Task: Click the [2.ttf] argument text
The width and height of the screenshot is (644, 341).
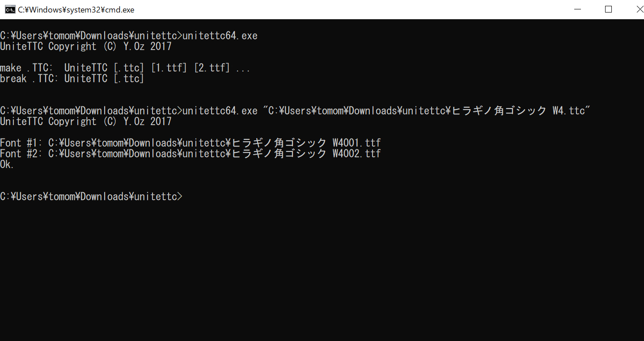Action: pos(212,68)
